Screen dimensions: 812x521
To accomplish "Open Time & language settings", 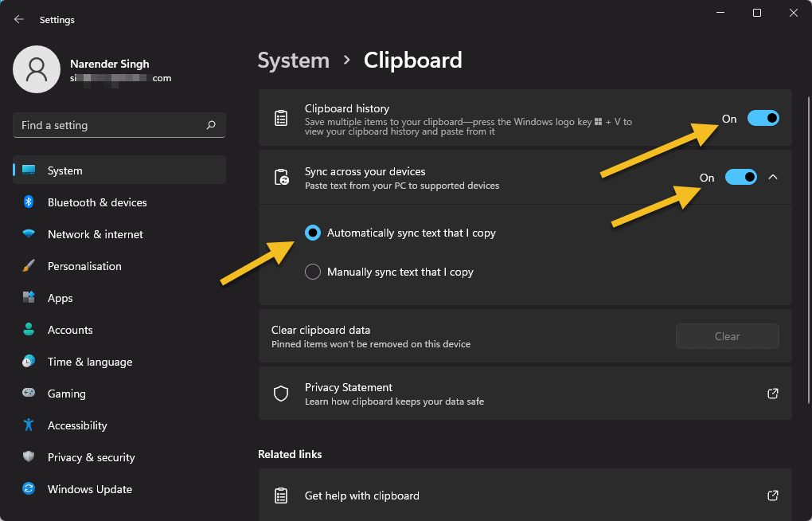I will click(x=119, y=362).
